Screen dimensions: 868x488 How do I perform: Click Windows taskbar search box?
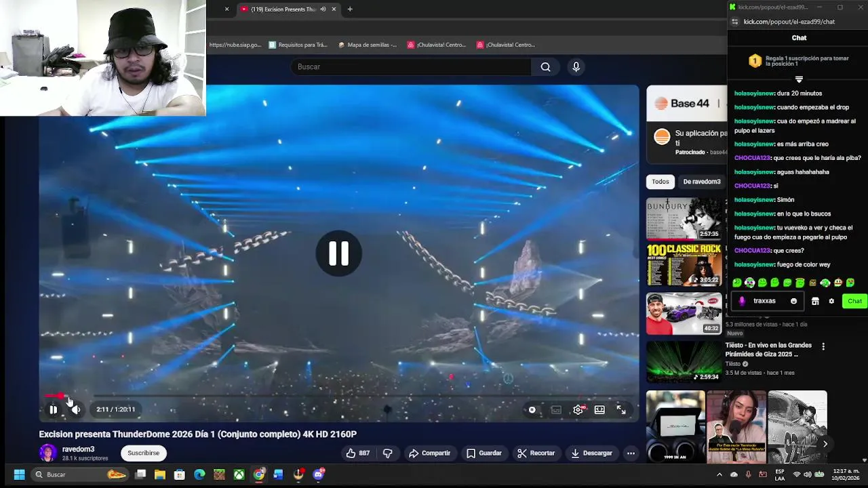(81, 474)
